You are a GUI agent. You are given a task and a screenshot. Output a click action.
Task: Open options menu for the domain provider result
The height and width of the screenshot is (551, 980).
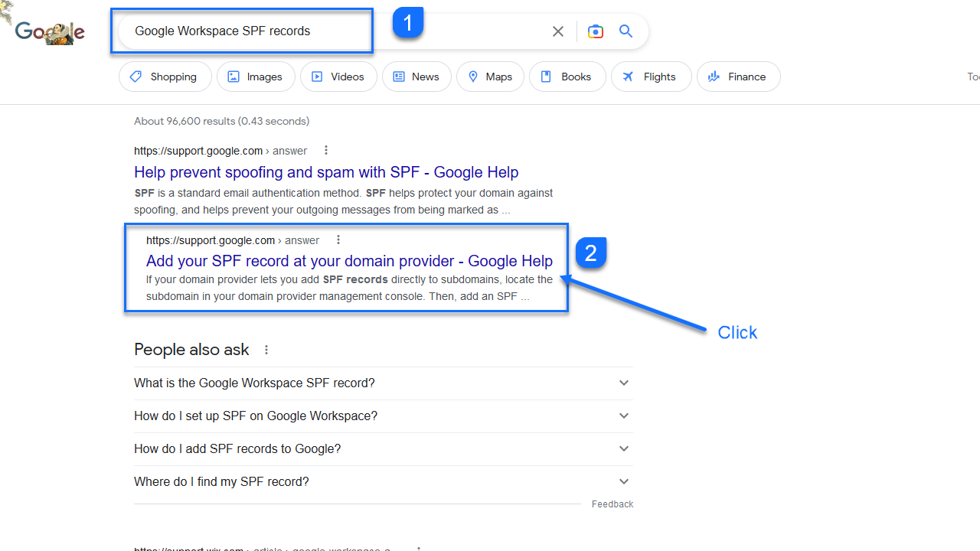pos(338,240)
